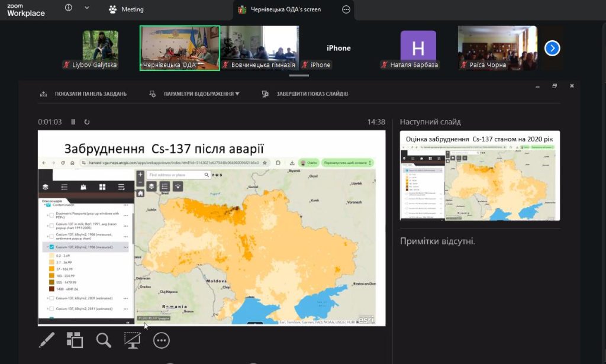Click the magnifier zoom-into-slide icon
606x364 pixels.
(104, 339)
